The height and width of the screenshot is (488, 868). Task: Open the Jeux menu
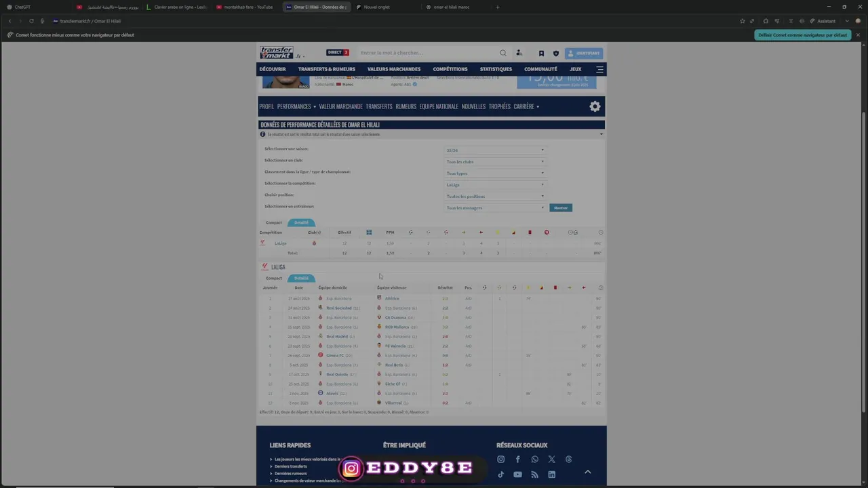click(575, 69)
